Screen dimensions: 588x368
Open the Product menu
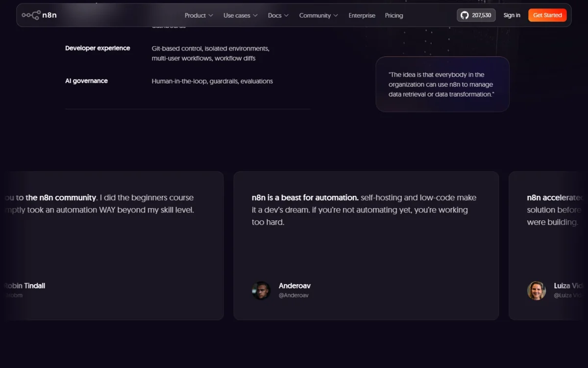coord(199,15)
